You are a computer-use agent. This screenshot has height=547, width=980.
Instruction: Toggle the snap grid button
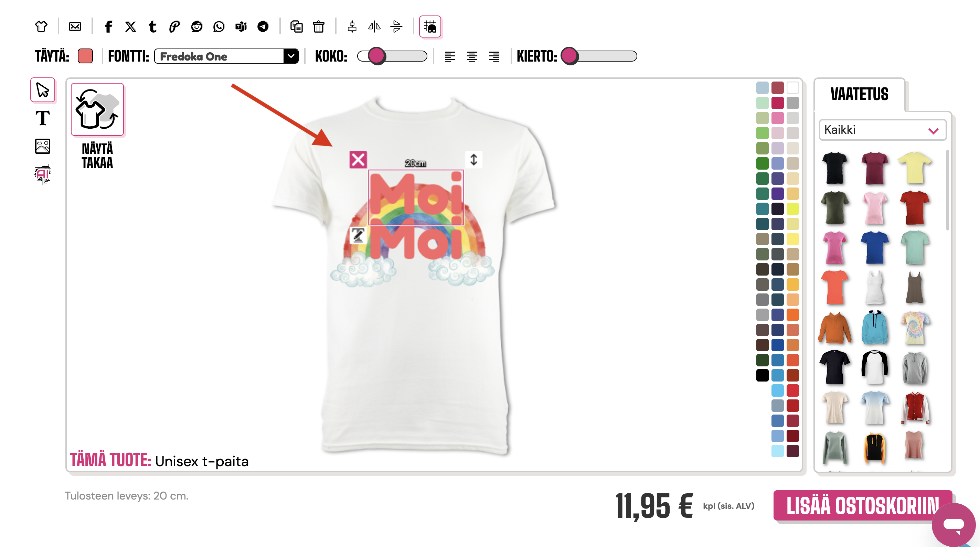[430, 26]
